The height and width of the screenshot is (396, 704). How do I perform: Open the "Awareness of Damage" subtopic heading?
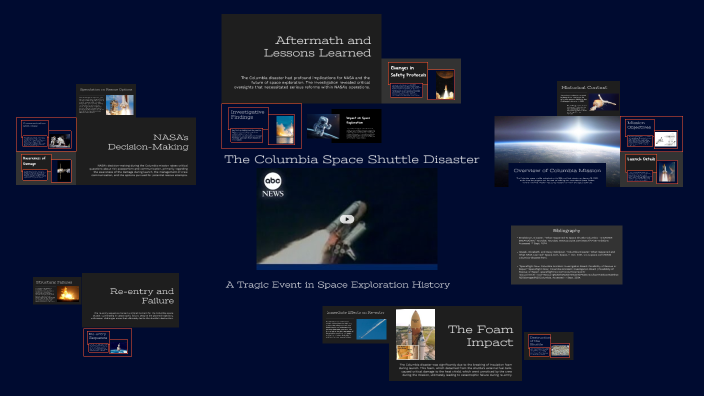click(x=34, y=161)
